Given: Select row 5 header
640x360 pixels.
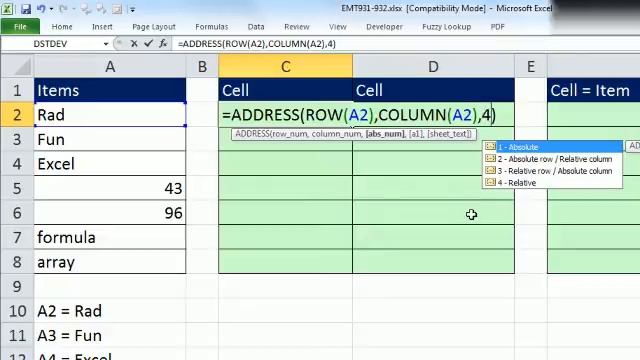Looking at the screenshot, I should pos(17,188).
